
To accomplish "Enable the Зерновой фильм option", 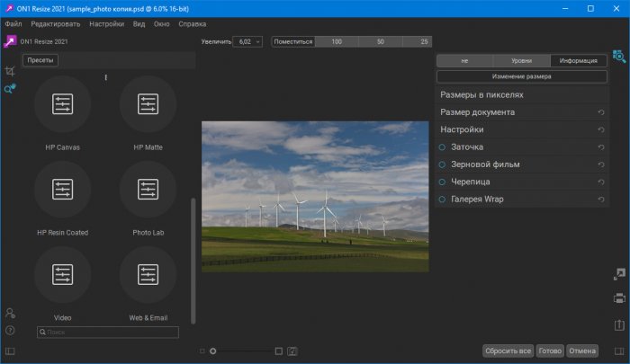I will click(442, 164).
